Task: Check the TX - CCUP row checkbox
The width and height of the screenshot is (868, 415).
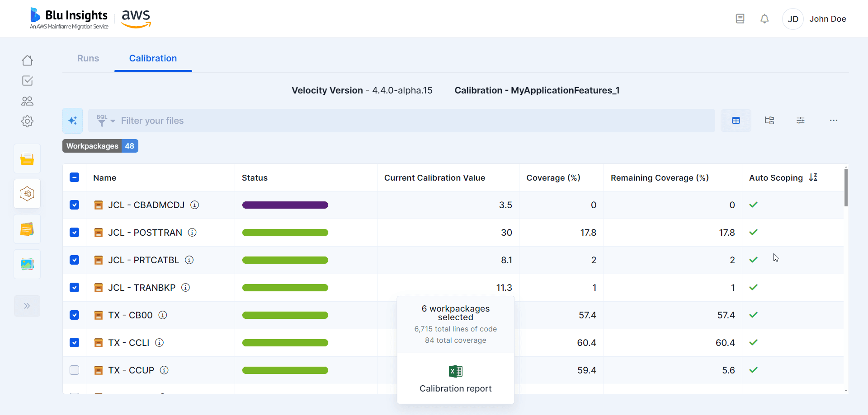Action: pos(75,370)
